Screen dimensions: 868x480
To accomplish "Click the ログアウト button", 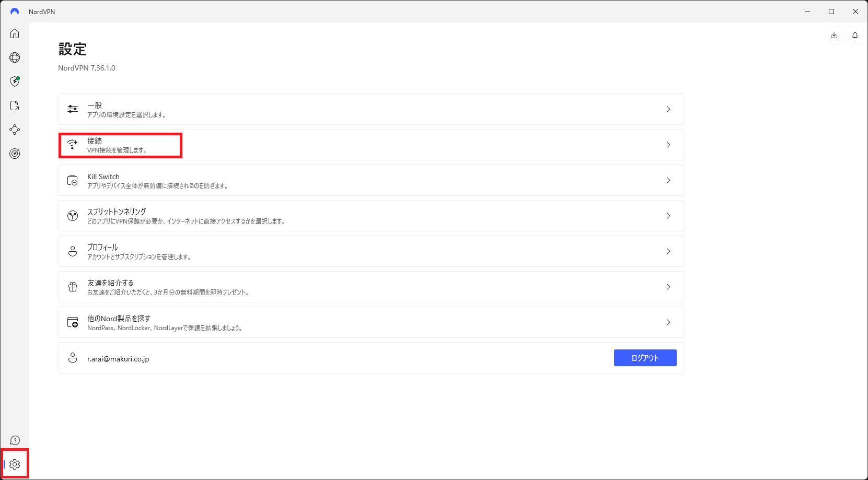I will [645, 358].
